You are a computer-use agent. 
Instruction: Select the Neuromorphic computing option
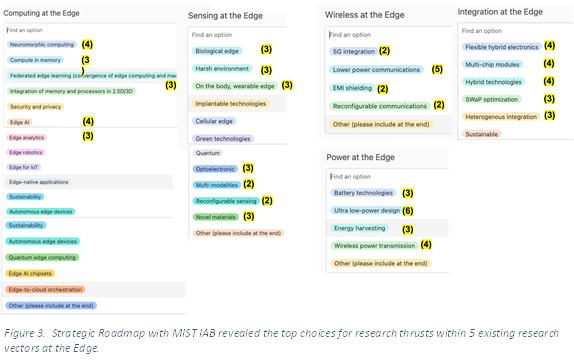tap(42, 45)
